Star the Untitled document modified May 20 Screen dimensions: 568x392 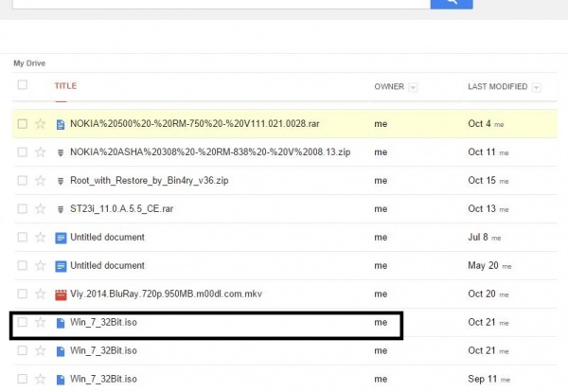click(x=40, y=265)
